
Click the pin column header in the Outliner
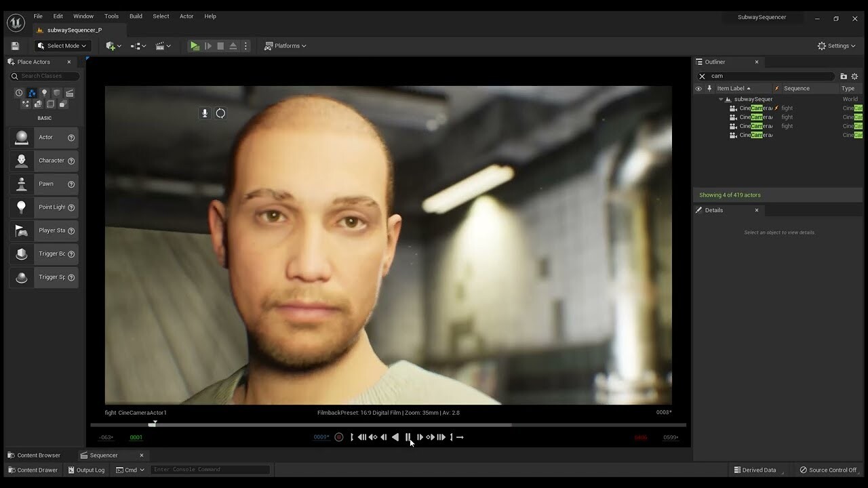[x=709, y=88]
